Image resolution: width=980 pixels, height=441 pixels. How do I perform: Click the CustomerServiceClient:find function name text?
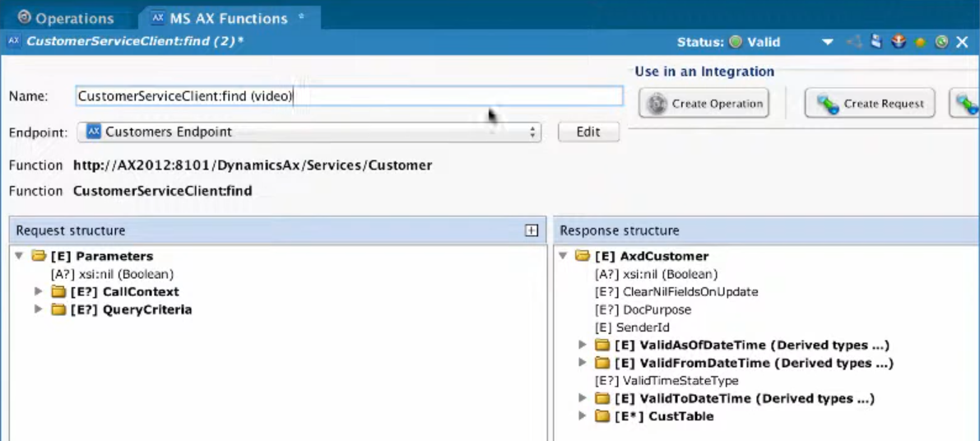(x=162, y=191)
